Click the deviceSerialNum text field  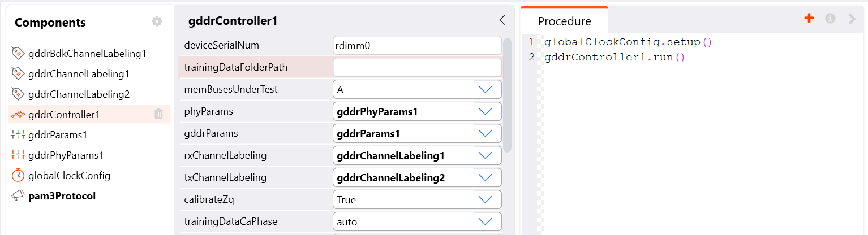point(417,45)
